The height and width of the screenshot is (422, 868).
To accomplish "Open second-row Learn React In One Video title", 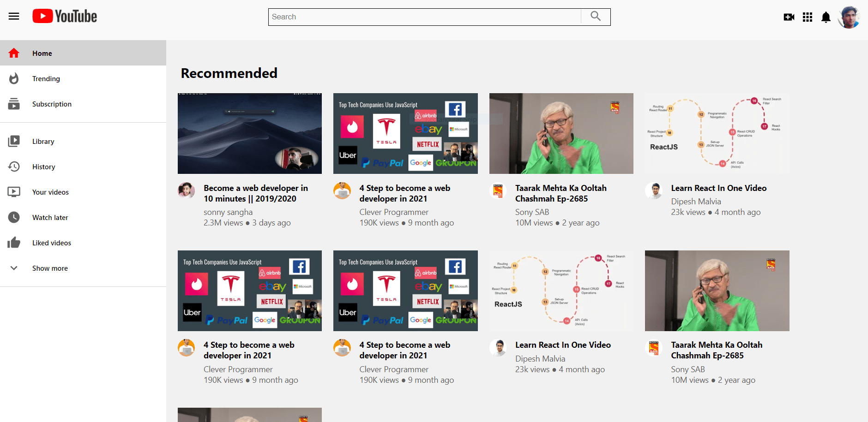I will tap(563, 345).
